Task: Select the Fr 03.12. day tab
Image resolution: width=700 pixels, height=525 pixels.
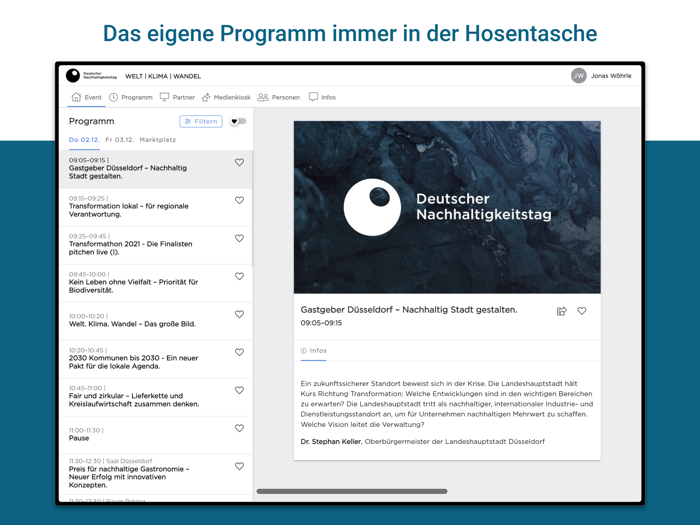Action: (x=119, y=140)
